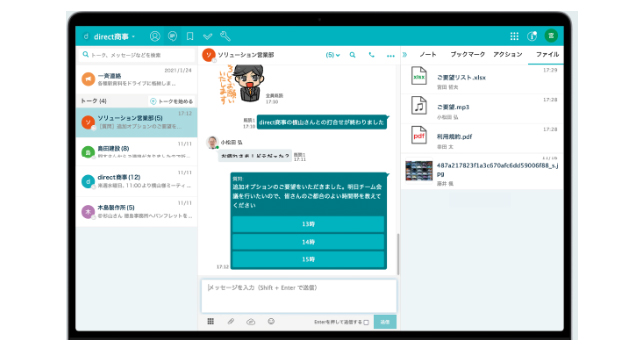Select the talk with purple 木 avatar
The image size is (640, 360).
click(x=136, y=211)
